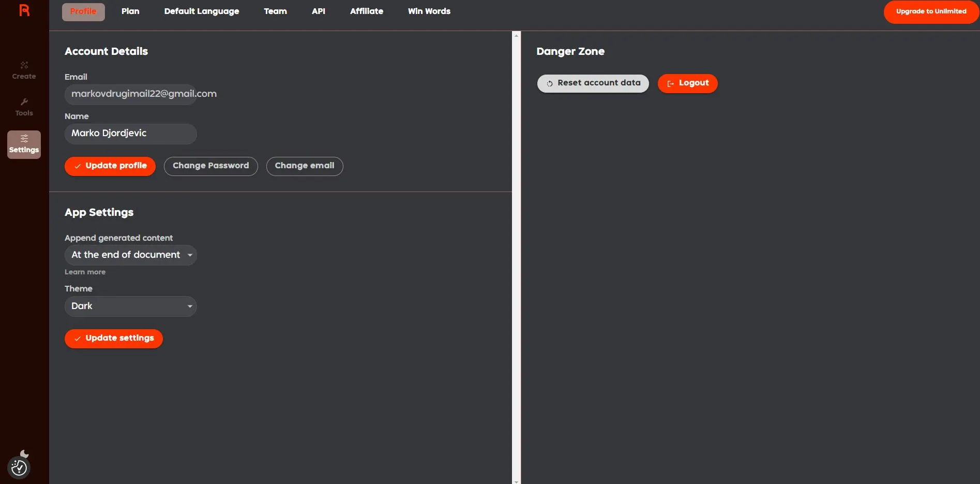Open the Tools section in sidebar
This screenshot has width=980, height=484.
click(x=24, y=108)
